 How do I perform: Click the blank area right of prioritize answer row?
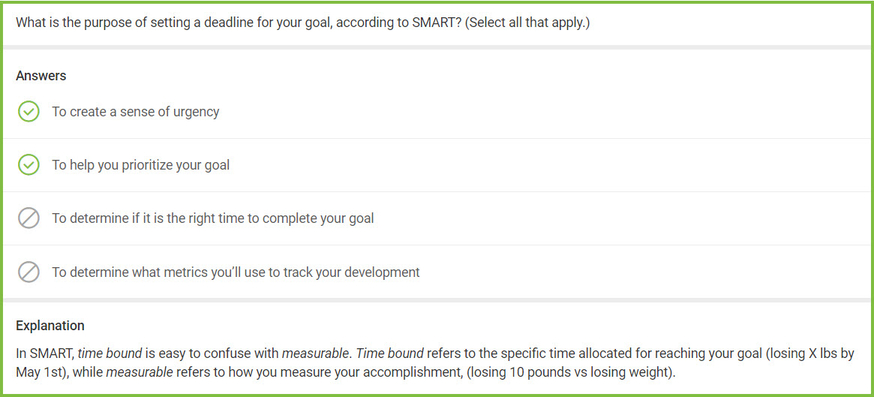click(552, 165)
